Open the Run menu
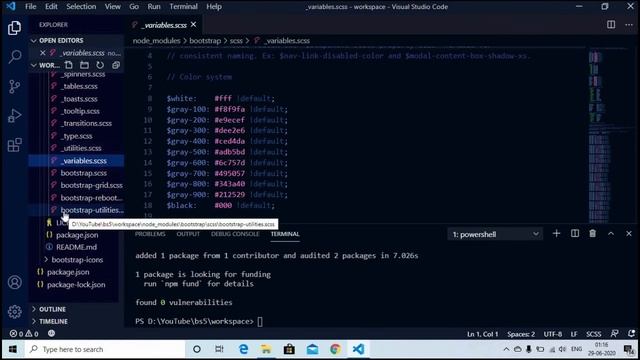 tap(154, 7)
